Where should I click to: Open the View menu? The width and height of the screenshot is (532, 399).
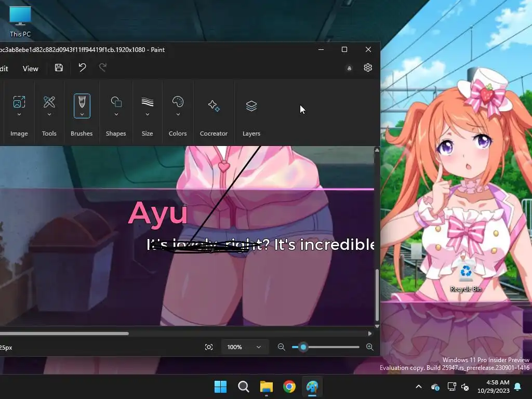(x=31, y=69)
